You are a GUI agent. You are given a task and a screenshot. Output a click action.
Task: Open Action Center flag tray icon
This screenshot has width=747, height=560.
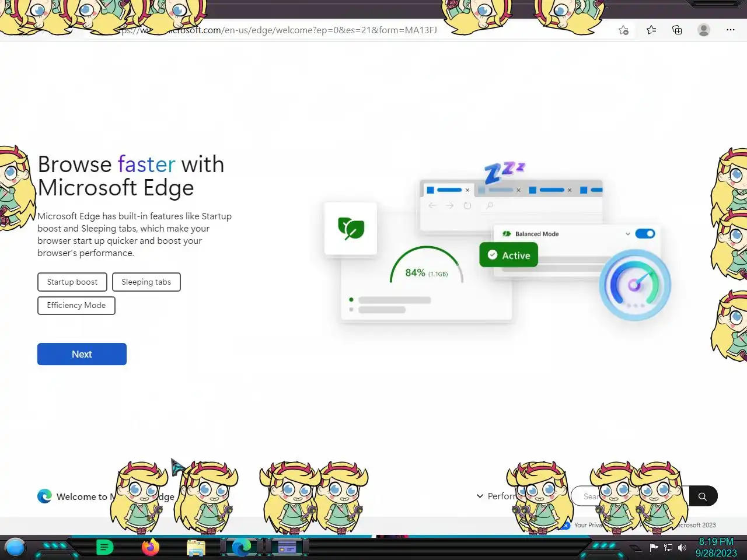(654, 547)
